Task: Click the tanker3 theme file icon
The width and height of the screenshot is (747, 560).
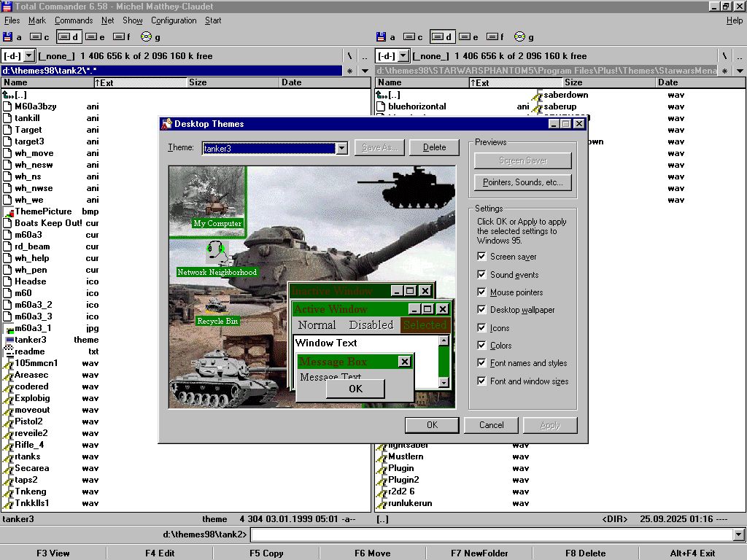Action: [x=9, y=340]
